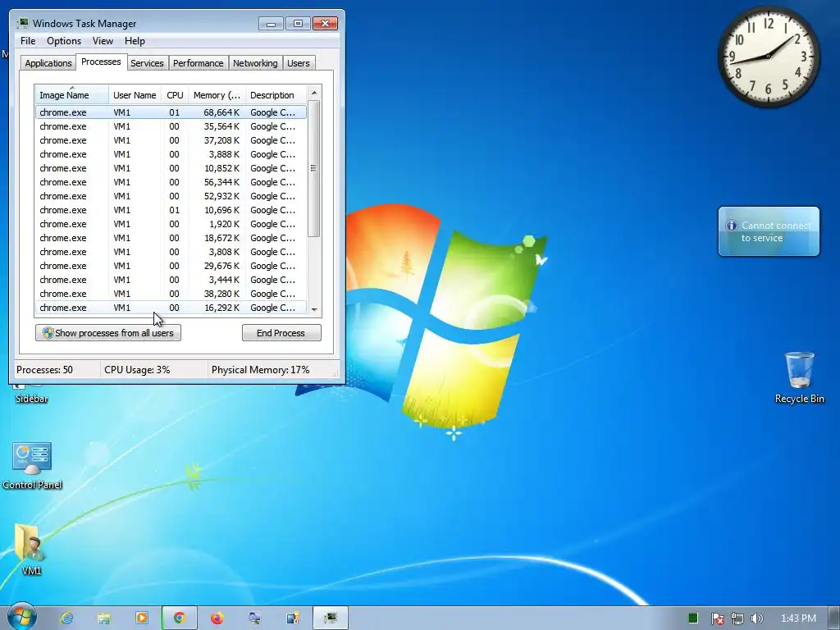Screen dimensions: 840x630
Task: Select chrome.exe row using 10,852 K
Action: (171, 168)
